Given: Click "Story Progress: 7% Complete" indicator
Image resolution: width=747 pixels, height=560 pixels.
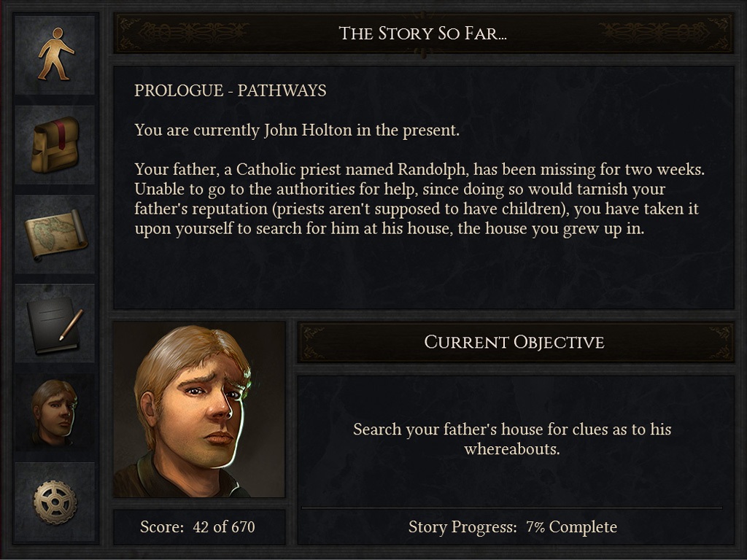Looking at the screenshot, I should (512, 527).
